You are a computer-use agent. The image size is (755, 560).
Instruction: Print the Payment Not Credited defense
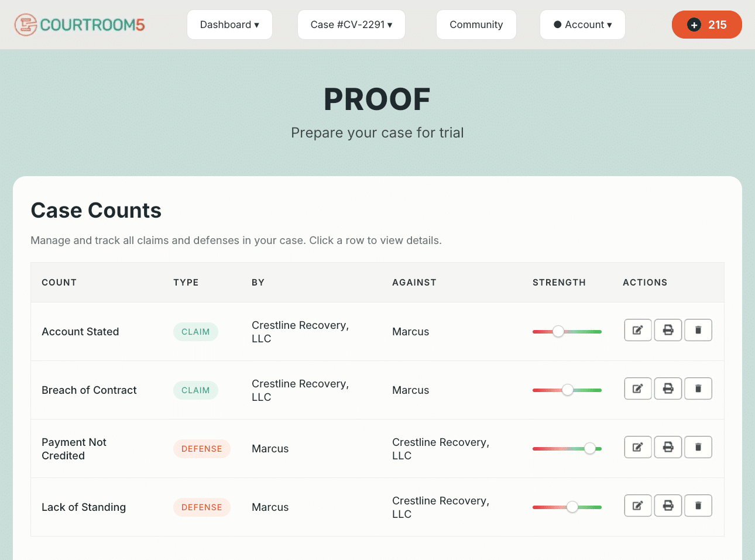668,447
